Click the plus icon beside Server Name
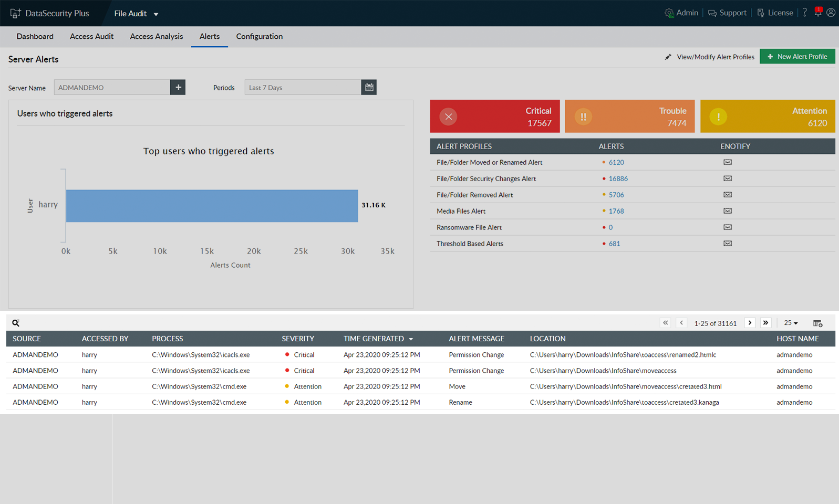This screenshot has width=839, height=504. click(178, 87)
